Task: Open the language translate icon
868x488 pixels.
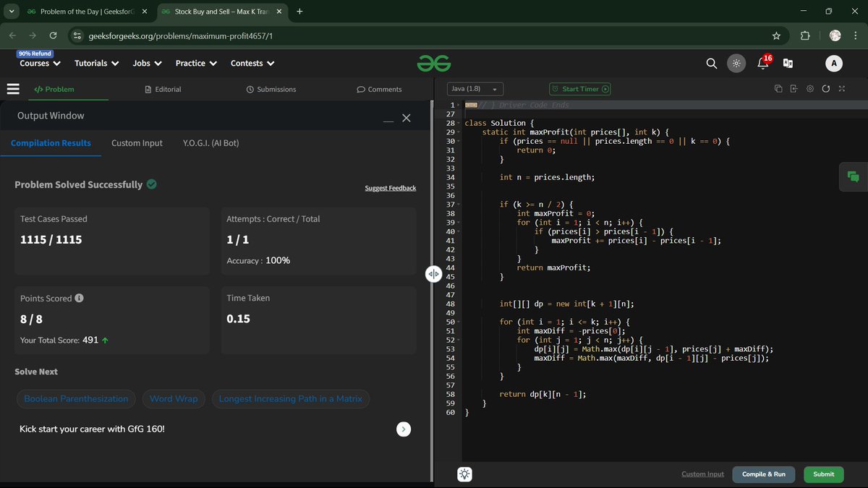Action: pyautogui.click(x=788, y=64)
